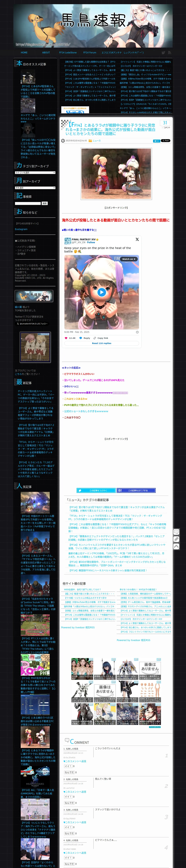The width and height of the screenshot is (186, 868).
Task: Click Follow on the FF_XIV_EN tweet
Action: tap(91, 242)
